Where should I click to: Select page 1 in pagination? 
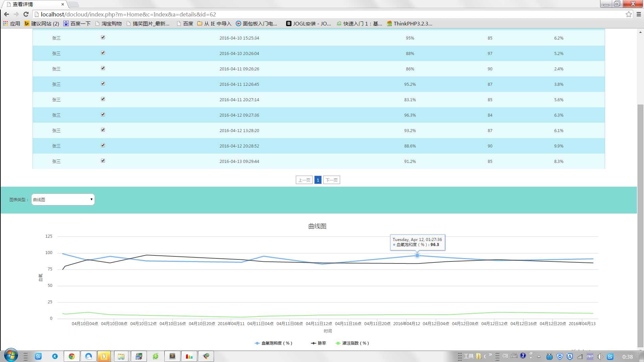[318, 180]
